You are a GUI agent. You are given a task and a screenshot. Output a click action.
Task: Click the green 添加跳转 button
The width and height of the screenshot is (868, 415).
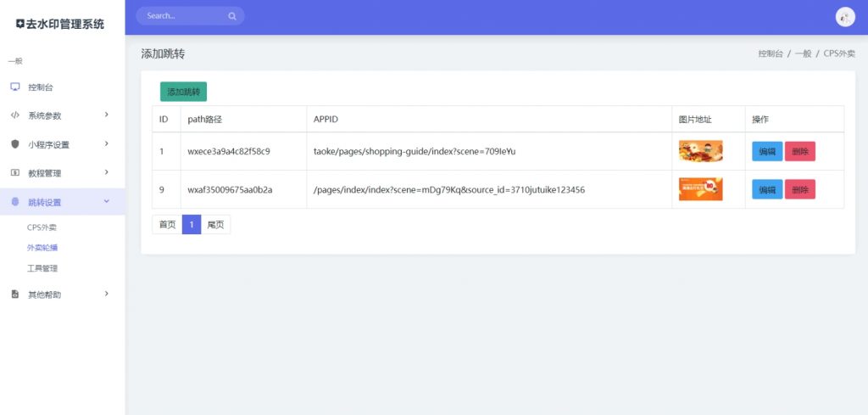[183, 92]
